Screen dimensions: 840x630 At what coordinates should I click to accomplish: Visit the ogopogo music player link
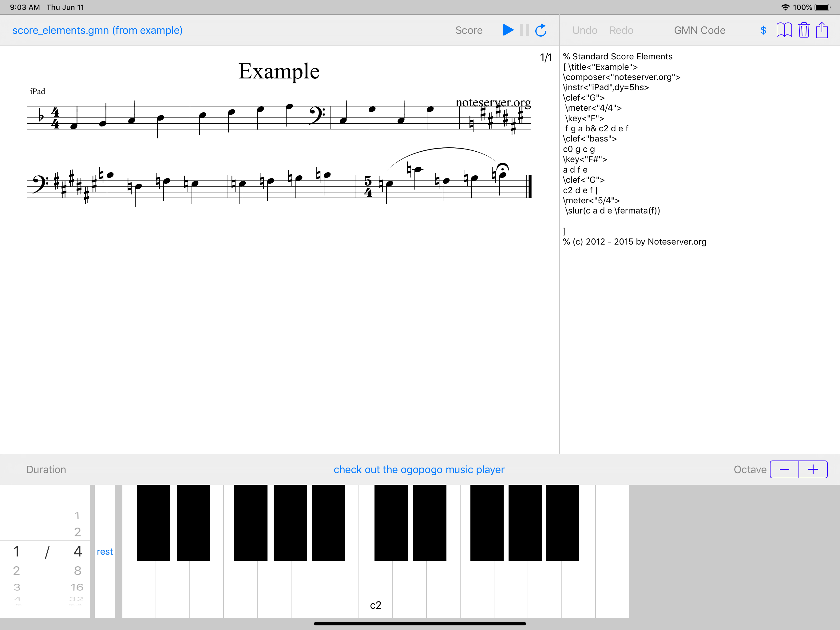(419, 470)
